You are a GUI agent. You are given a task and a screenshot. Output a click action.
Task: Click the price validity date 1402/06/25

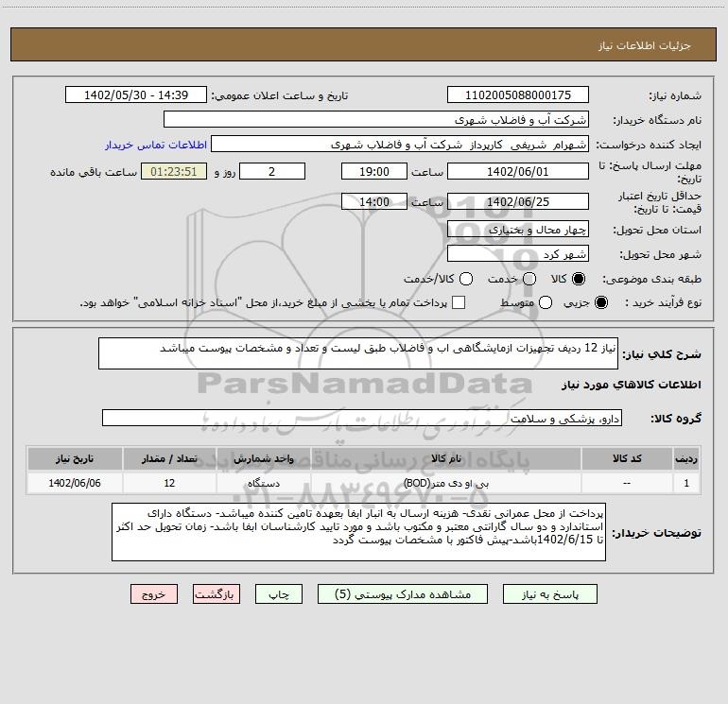pos(518,201)
